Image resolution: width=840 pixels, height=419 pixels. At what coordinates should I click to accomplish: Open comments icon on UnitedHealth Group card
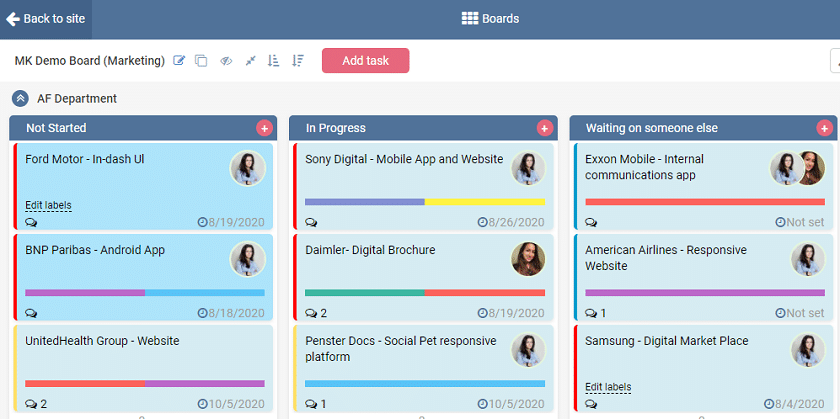tap(31, 404)
